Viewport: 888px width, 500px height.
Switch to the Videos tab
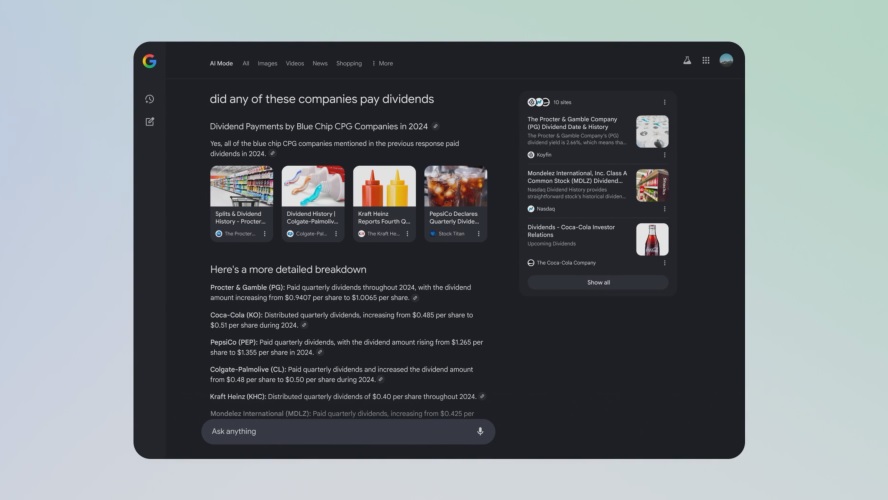click(294, 63)
